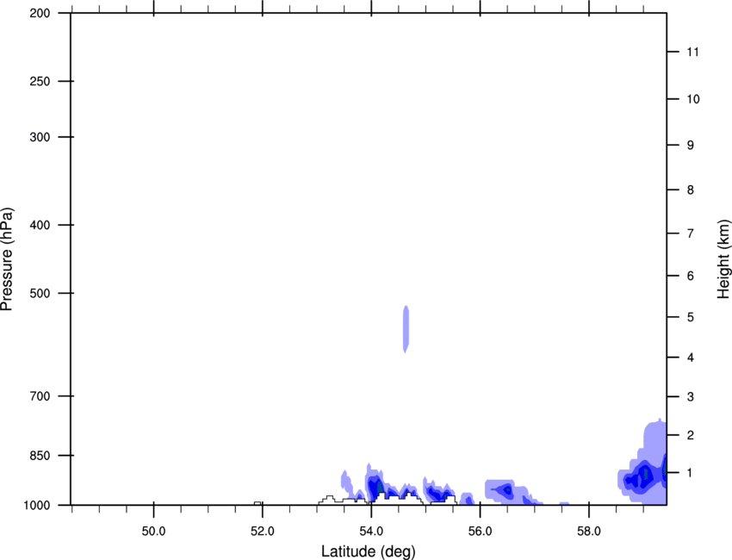Click the 850 pressure tick label
Image resolution: width=732 pixels, height=560 pixels.
[x=40, y=455]
